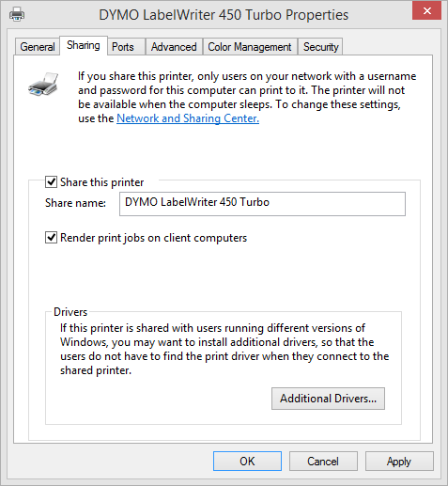Click the Share this printer label text

click(x=102, y=182)
